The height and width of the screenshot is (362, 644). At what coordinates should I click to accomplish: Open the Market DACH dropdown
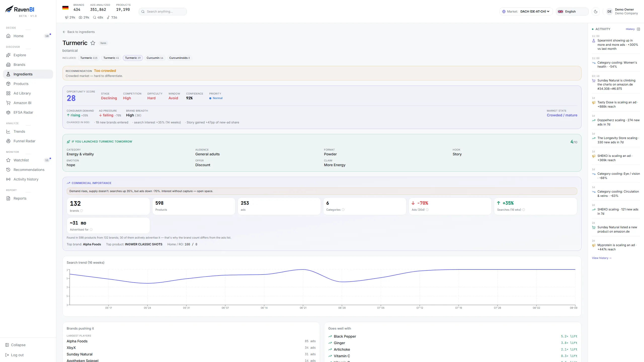[526, 12]
